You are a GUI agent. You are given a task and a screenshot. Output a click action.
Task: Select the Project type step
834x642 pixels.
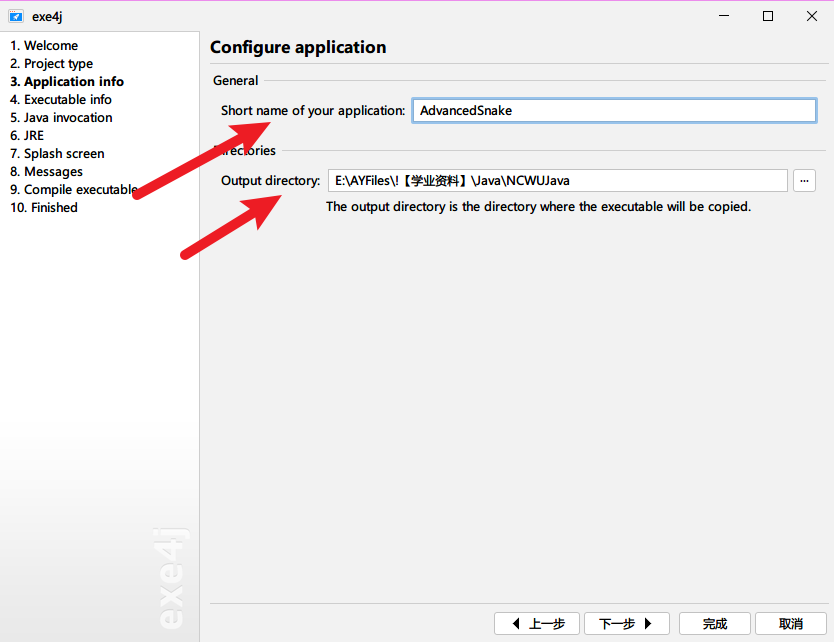pyautogui.click(x=52, y=64)
